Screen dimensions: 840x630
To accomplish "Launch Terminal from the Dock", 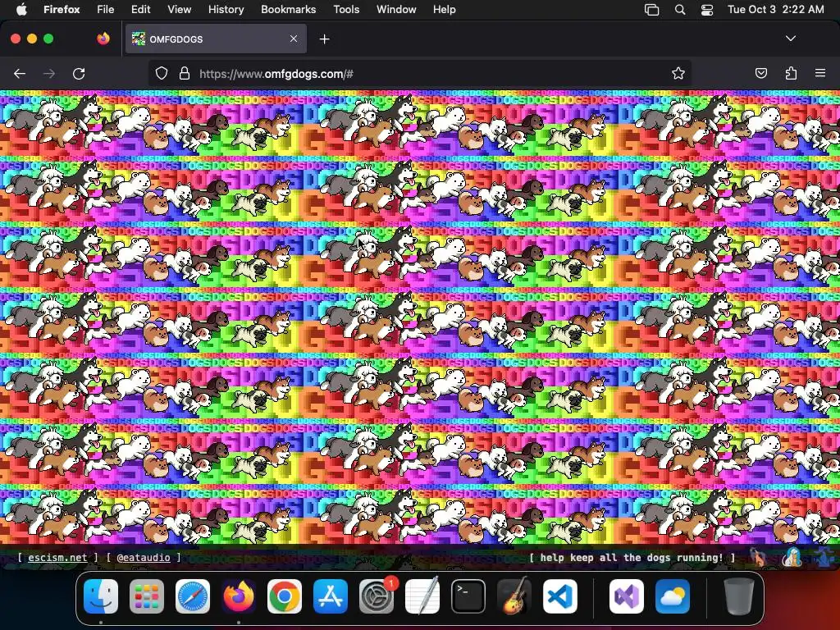I will point(468,596).
